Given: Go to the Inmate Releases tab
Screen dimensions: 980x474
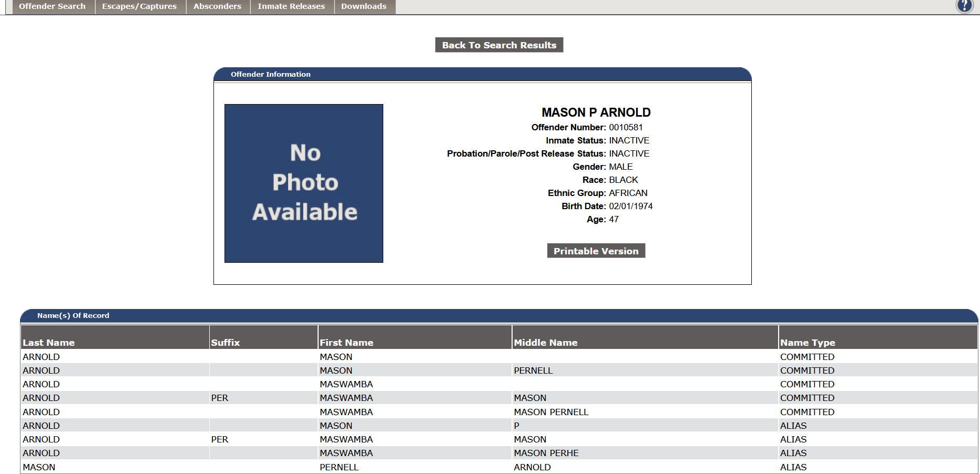Looking at the screenshot, I should coord(291,6).
